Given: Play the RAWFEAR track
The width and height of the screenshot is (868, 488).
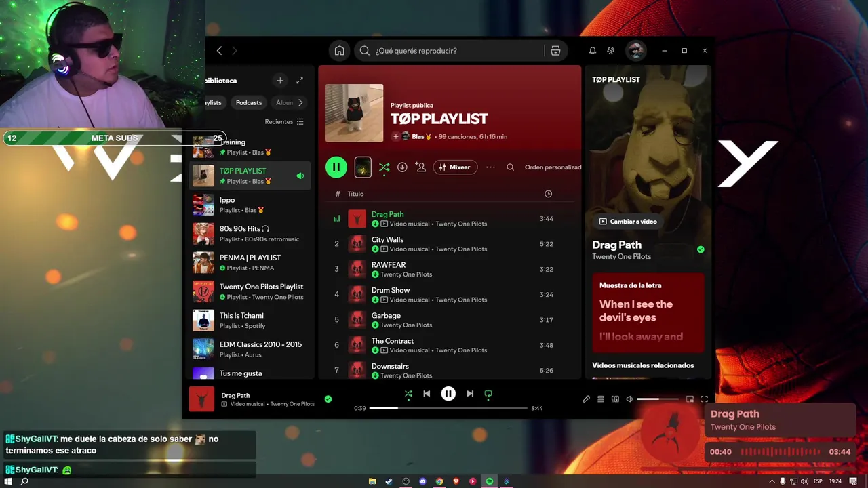Looking at the screenshot, I should [450, 269].
